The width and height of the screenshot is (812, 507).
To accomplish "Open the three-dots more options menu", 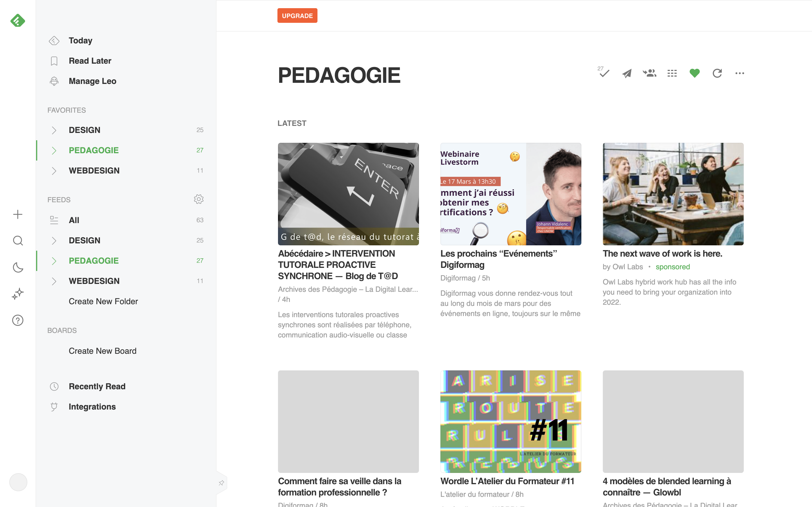I will tap(740, 73).
